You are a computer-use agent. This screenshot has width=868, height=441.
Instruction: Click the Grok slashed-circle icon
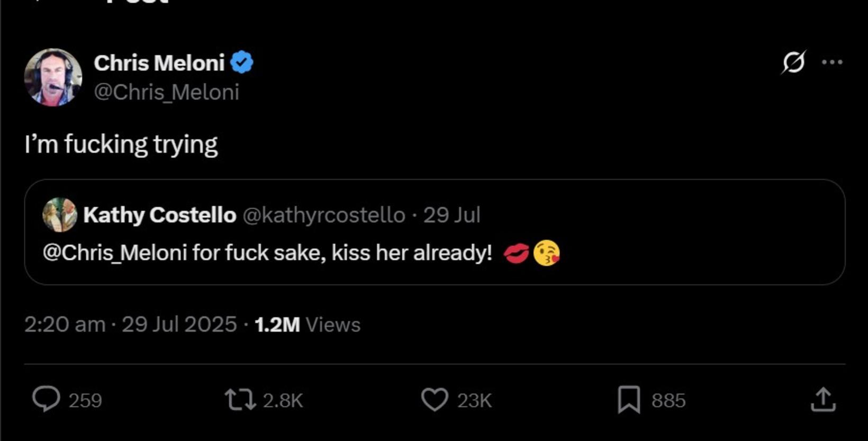pos(793,62)
